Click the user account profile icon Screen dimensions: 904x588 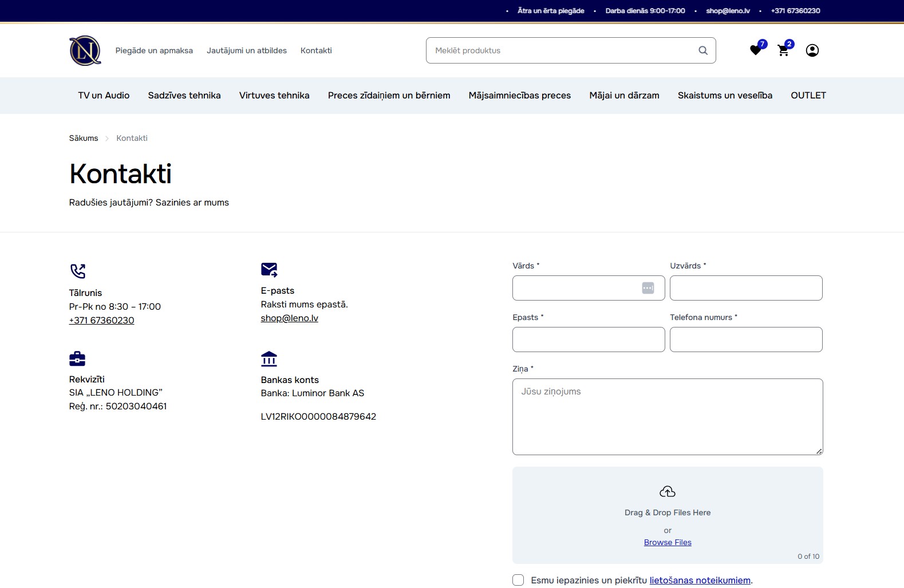coord(812,50)
